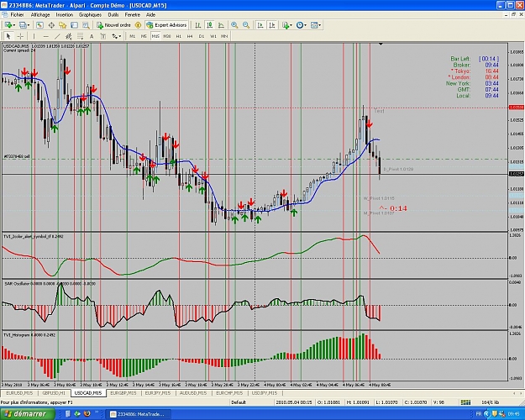The height and width of the screenshot is (420, 525).
Task: Switch to the EURUSD,M15 chart tab
Action: click(19, 393)
